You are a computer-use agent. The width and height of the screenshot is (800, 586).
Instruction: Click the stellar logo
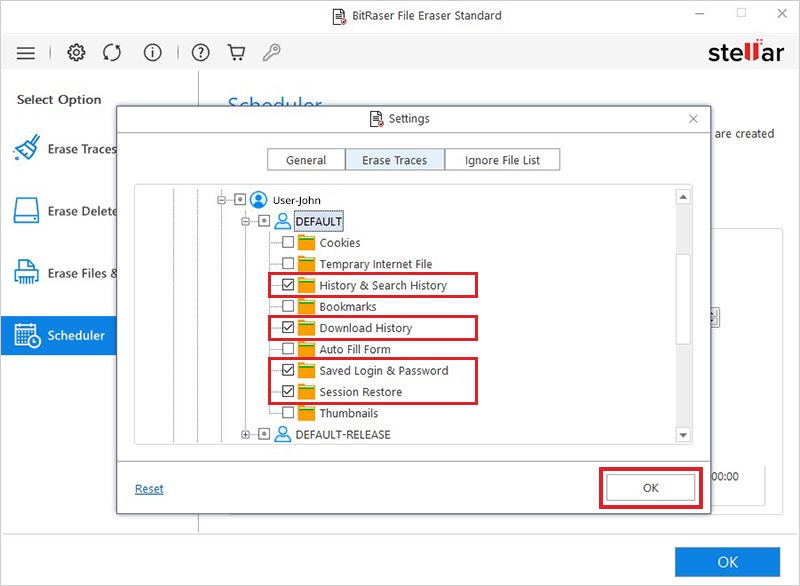(x=745, y=52)
